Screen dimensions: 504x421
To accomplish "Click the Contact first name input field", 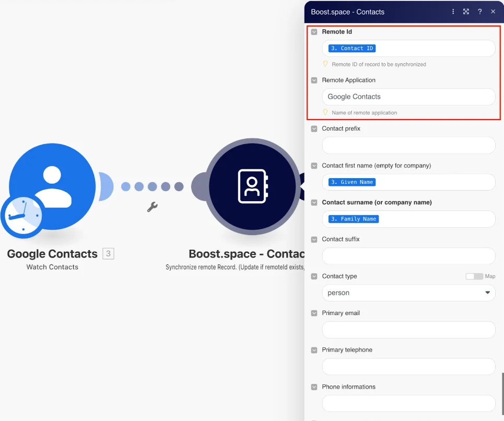I will point(408,182).
